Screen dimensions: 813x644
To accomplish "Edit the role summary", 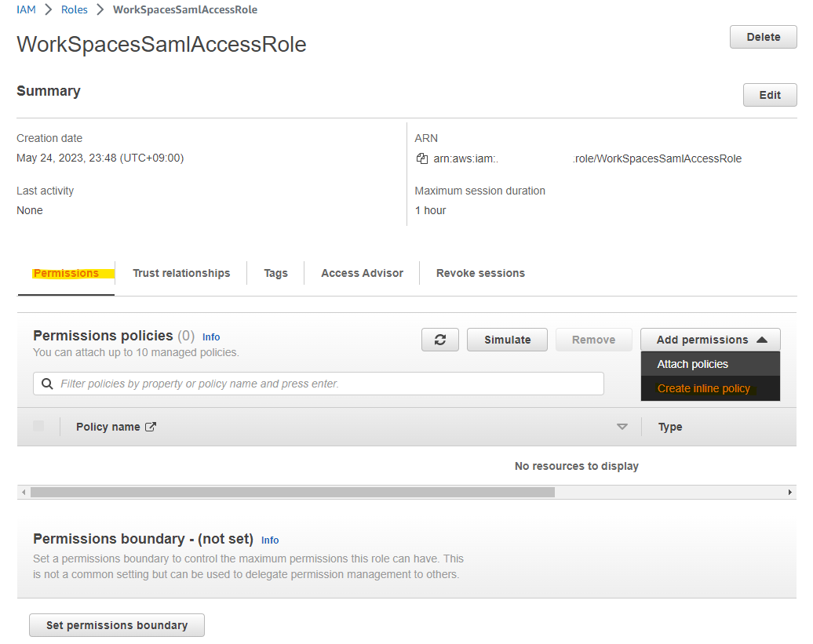I will coord(769,94).
